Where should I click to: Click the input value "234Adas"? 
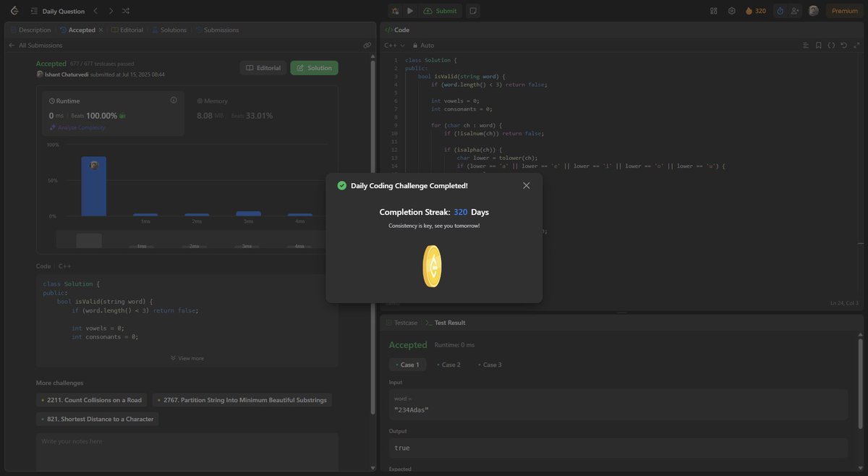412,410
